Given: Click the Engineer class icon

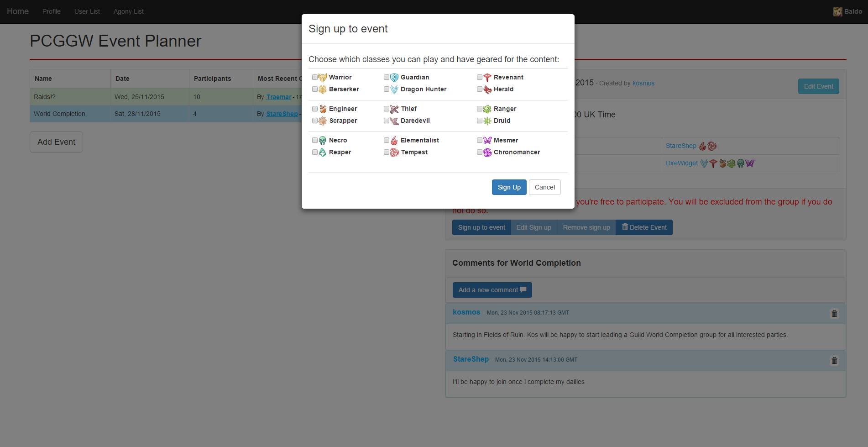Looking at the screenshot, I should tap(323, 109).
